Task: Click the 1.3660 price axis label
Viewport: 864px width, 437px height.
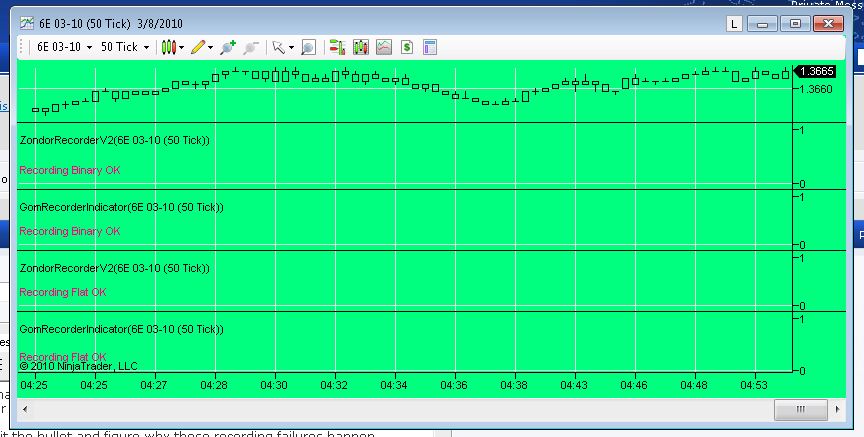Action: click(x=817, y=89)
